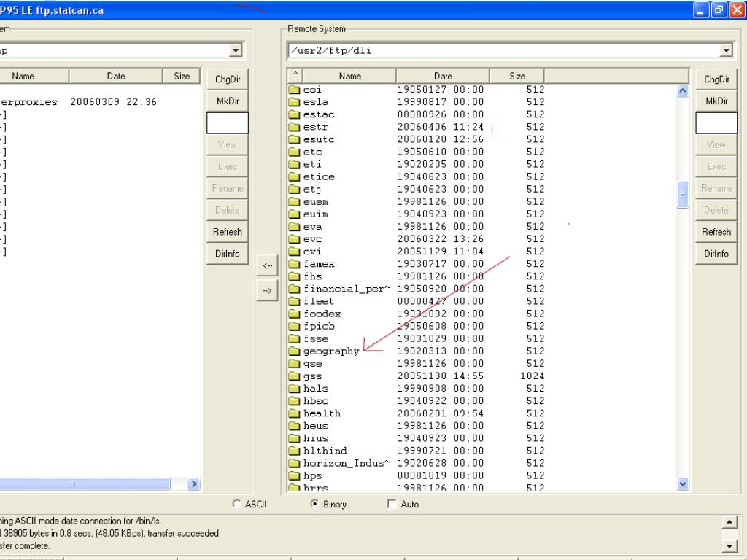Click log pane scroll-down arrow
Viewport: 747px width, 560px height.
(729, 545)
